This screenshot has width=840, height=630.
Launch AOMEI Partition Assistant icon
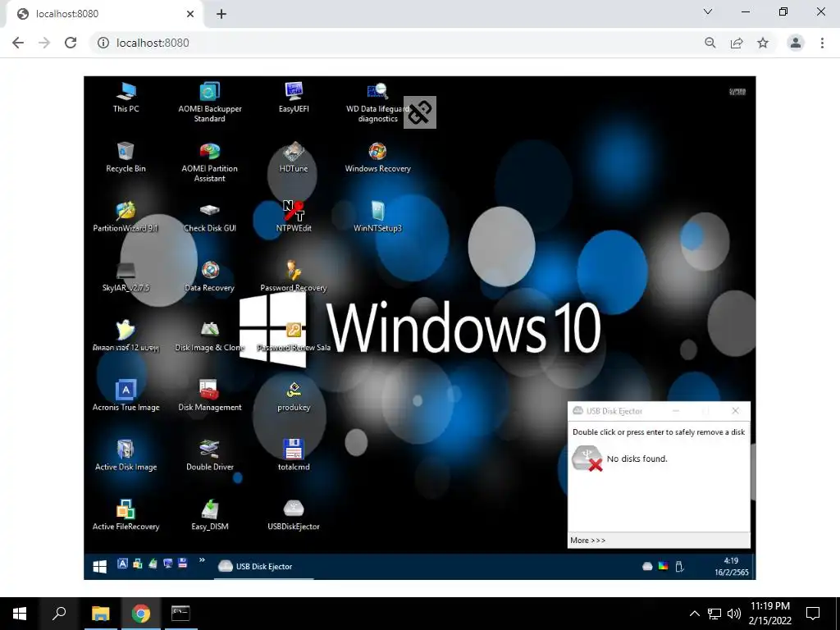tap(209, 162)
